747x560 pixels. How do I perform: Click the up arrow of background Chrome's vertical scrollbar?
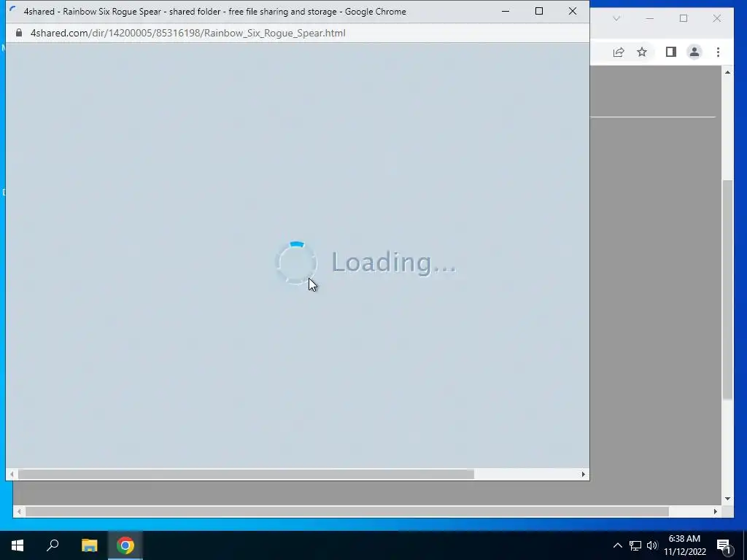pos(727,72)
